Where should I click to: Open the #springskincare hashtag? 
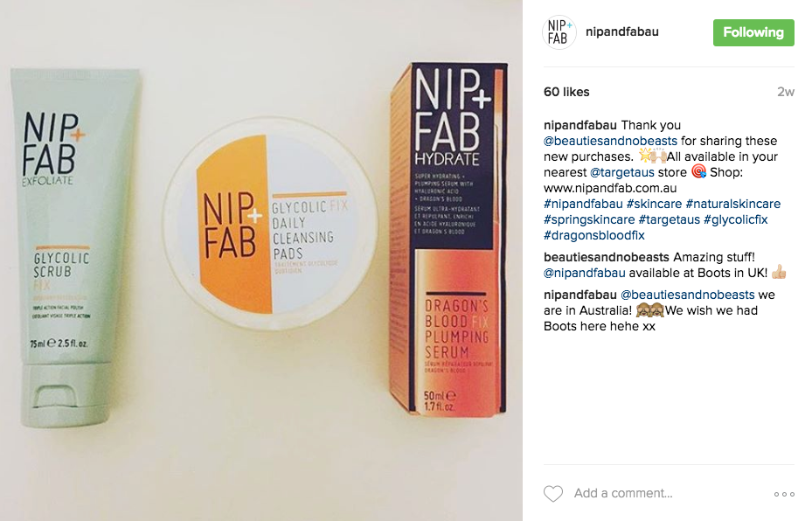589,219
